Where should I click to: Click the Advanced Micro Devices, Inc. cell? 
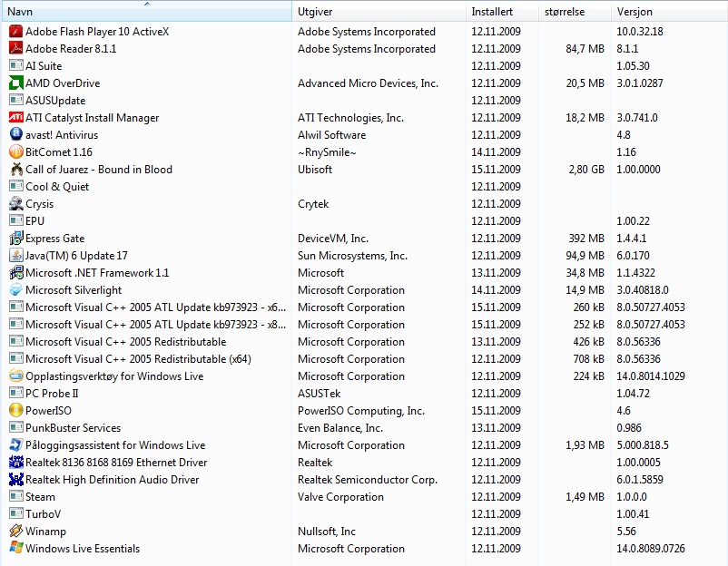(369, 83)
